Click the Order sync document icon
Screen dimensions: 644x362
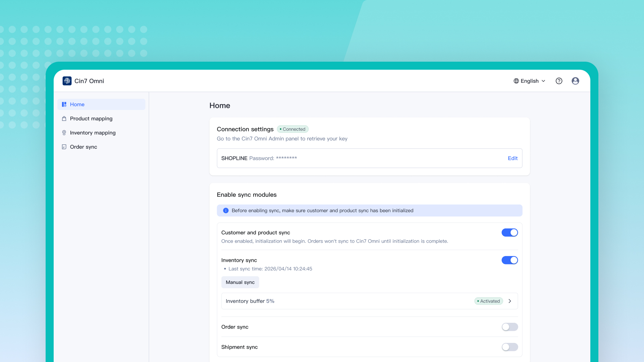click(x=64, y=147)
